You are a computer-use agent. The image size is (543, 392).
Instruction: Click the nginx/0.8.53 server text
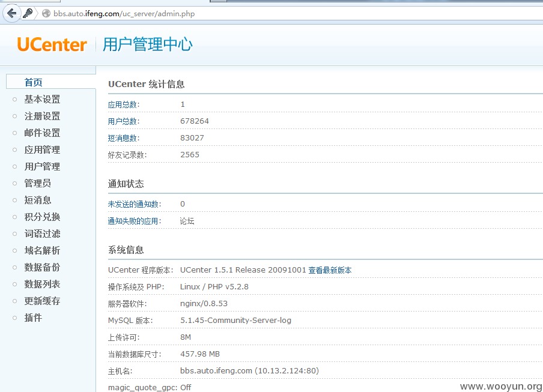click(204, 304)
